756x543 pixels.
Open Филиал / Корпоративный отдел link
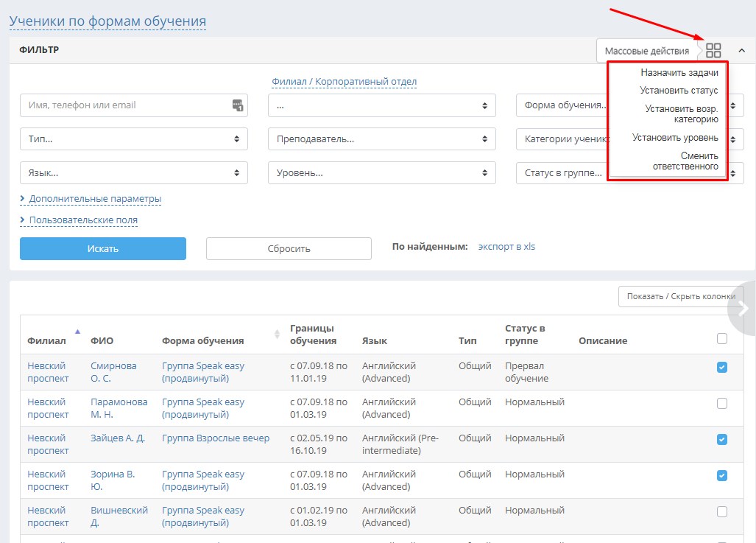coord(345,82)
